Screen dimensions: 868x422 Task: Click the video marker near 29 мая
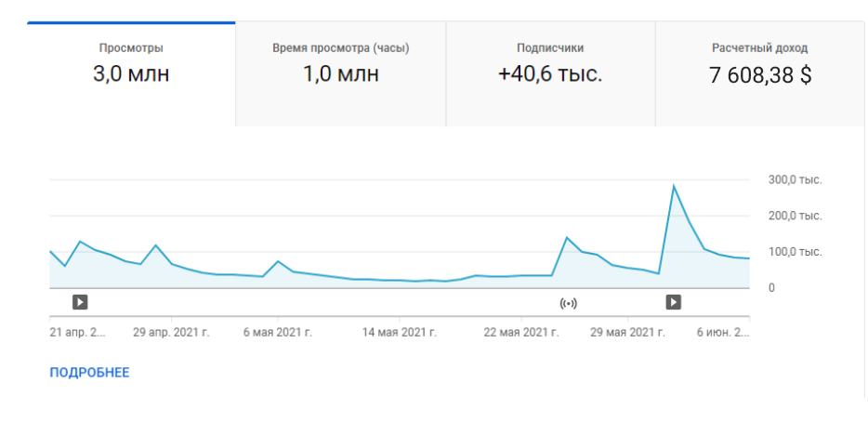pyautogui.click(x=673, y=302)
